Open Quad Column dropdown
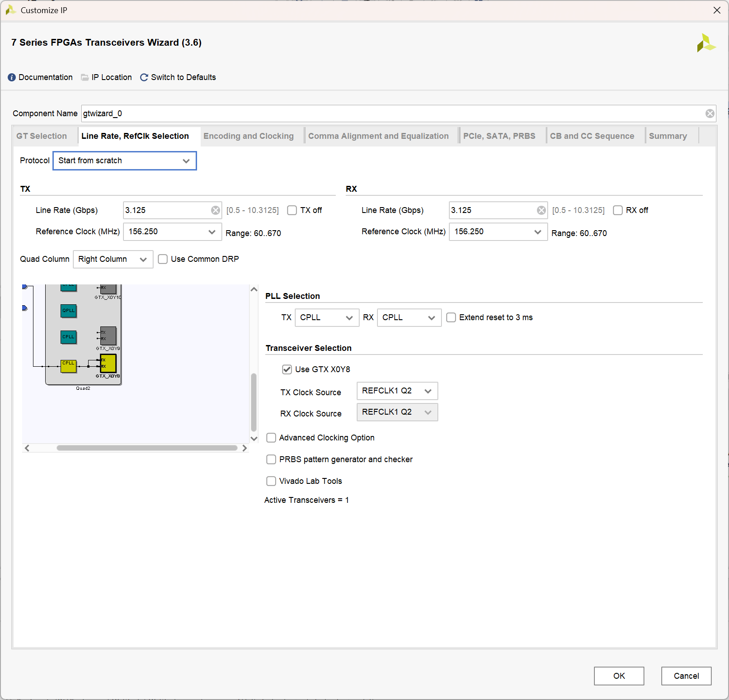 point(113,260)
